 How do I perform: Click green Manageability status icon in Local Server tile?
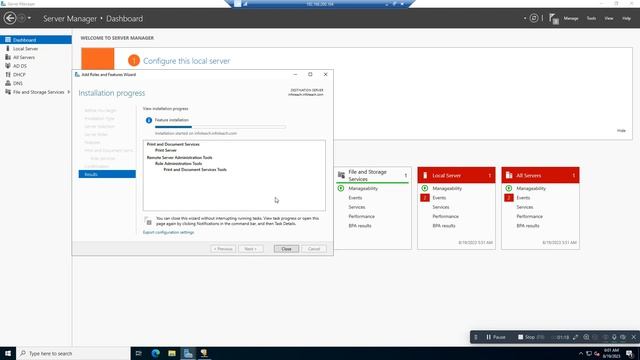(x=425, y=188)
